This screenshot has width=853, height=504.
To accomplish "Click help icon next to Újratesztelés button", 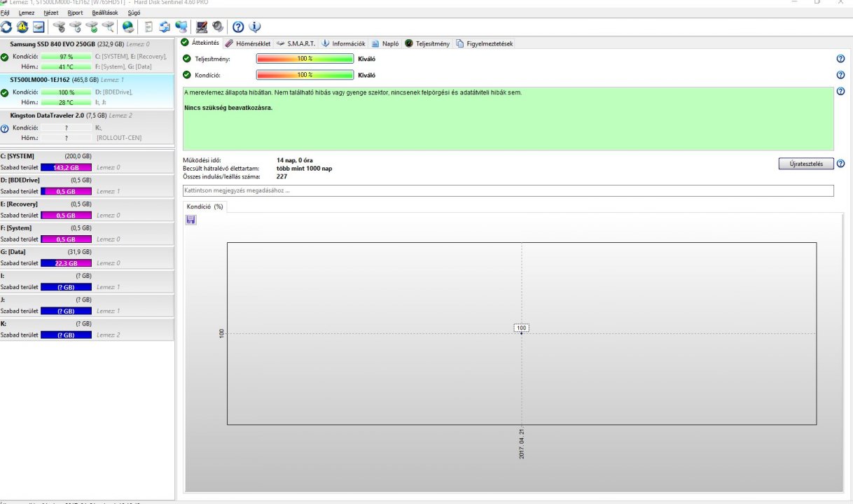I will click(x=840, y=164).
